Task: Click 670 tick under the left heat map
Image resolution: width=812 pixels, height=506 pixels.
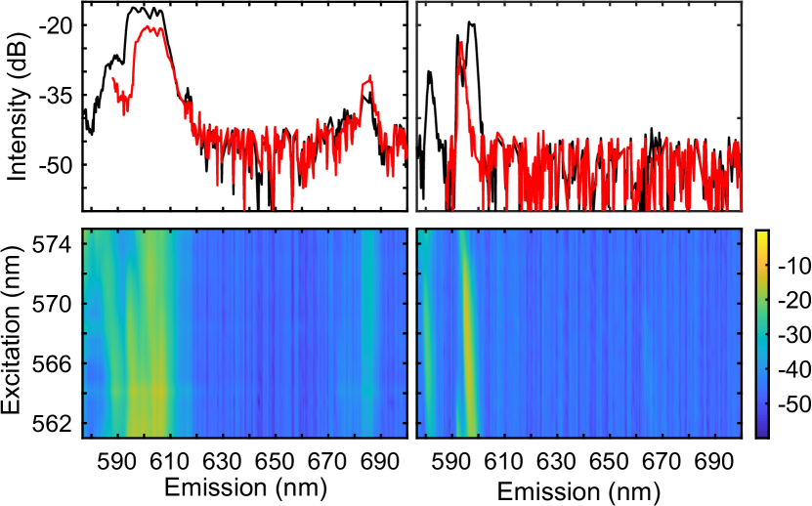Action: (329, 461)
